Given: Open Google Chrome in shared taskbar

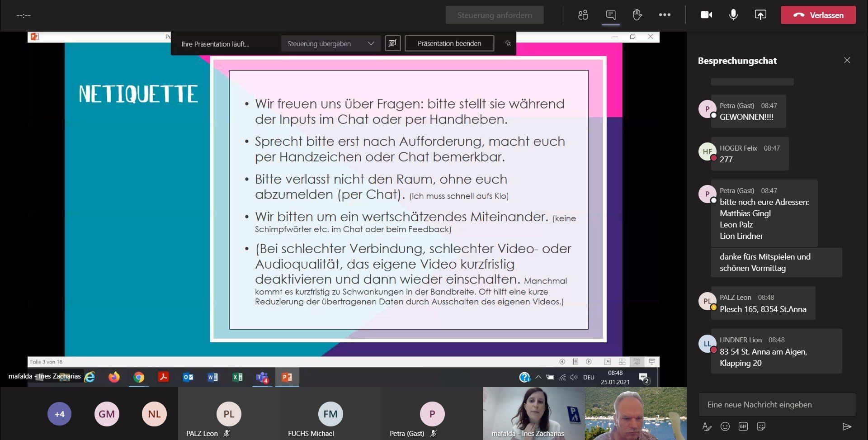Looking at the screenshot, I should pos(139,377).
